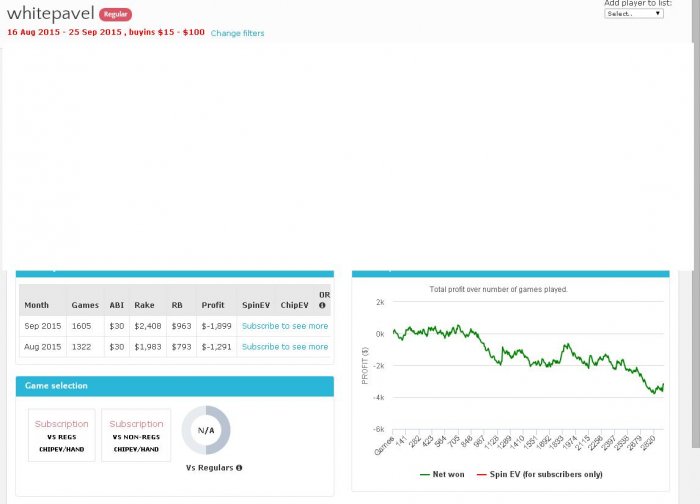
Task: Select the Aug 2015 month cell
Action: click(x=42, y=347)
